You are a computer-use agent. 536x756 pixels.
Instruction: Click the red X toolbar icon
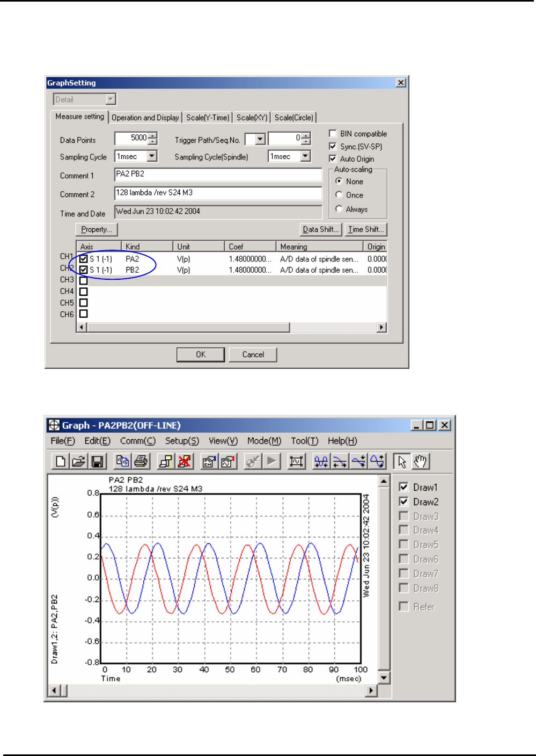pyautogui.click(x=185, y=461)
